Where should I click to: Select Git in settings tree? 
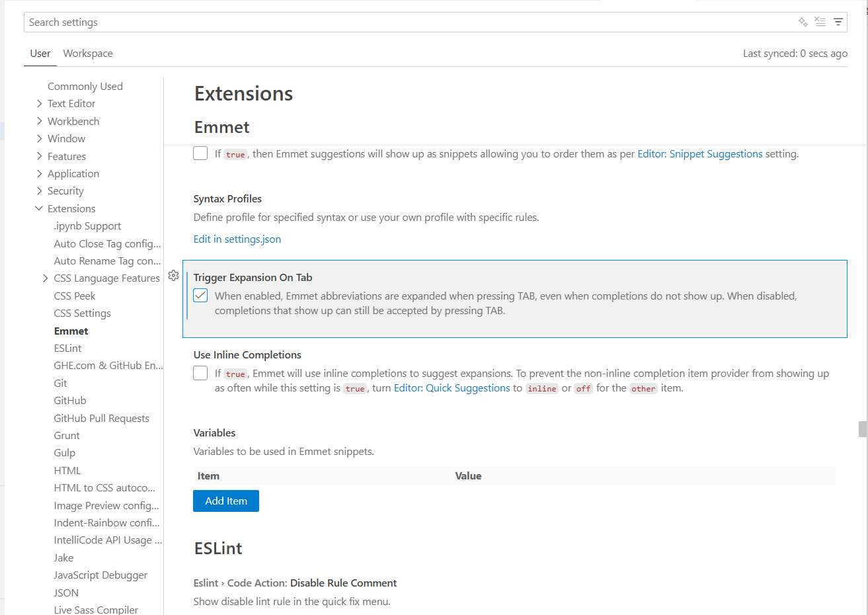(60, 383)
